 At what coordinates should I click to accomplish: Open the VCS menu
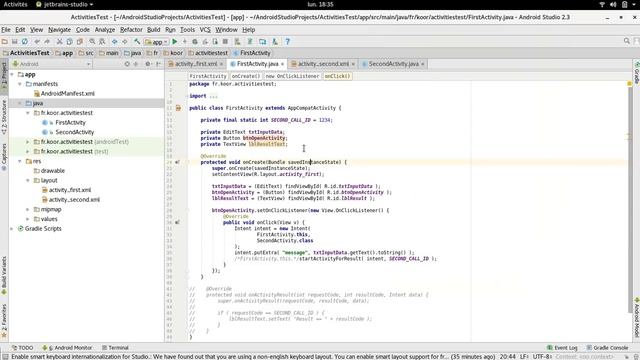coord(205,30)
